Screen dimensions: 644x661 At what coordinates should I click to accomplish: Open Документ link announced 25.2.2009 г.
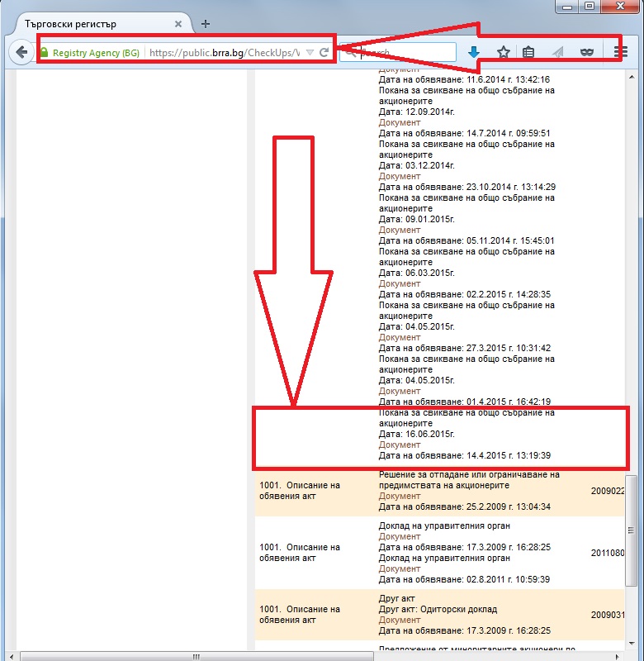[x=400, y=497]
